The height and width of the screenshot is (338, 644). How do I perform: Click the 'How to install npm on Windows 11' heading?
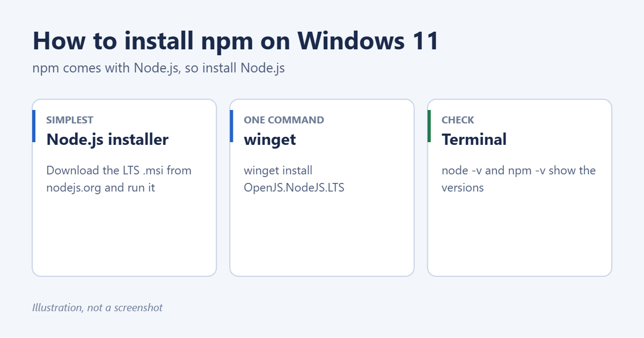pyautogui.click(x=236, y=41)
